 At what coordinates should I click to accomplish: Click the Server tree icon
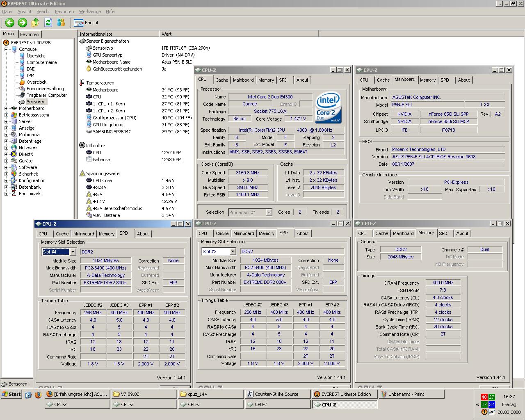pyautogui.click(x=14, y=121)
